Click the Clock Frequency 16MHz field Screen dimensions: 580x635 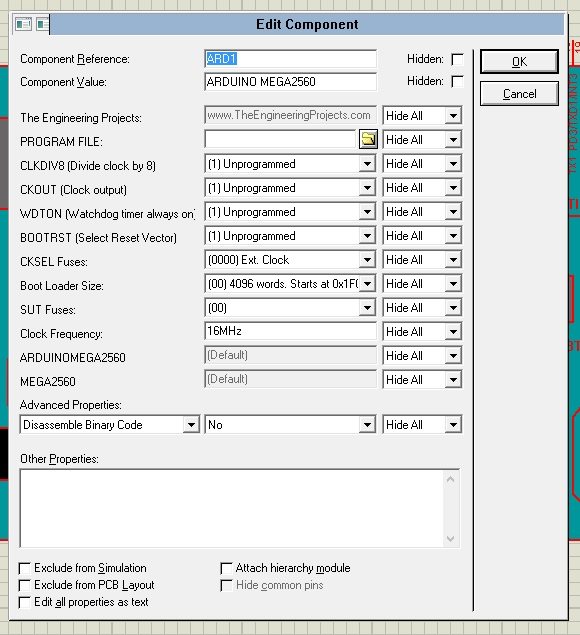290,331
